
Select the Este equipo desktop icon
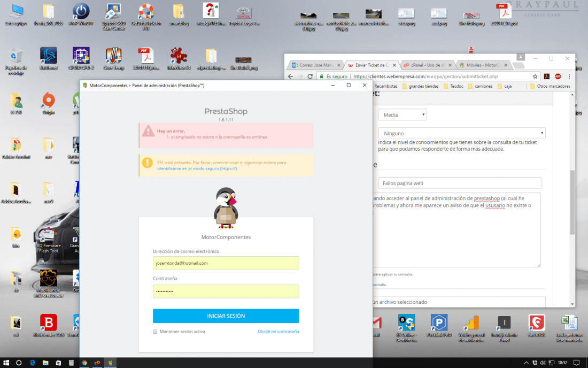(x=16, y=14)
